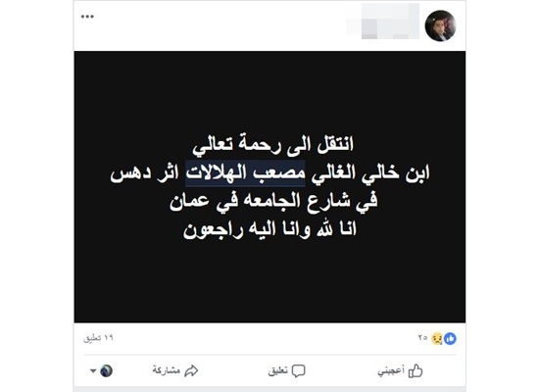The width and height of the screenshot is (539, 392).
Task: Open the three-dot post options menu
Action: pos(87,17)
